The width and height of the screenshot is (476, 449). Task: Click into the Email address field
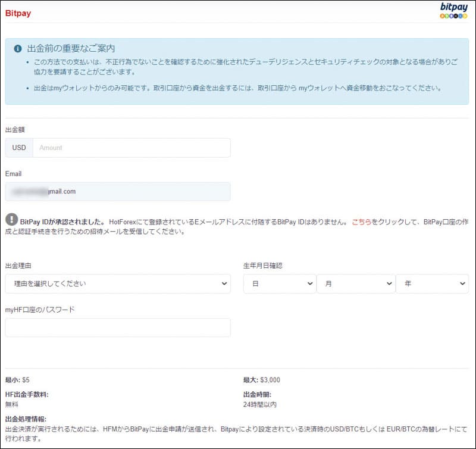pyautogui.click(x=118, y=192)
